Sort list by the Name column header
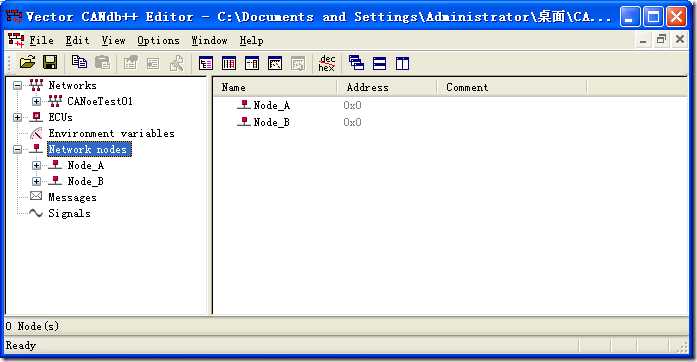This screenshot has width=697, height=362. click(x=275, y=88)
